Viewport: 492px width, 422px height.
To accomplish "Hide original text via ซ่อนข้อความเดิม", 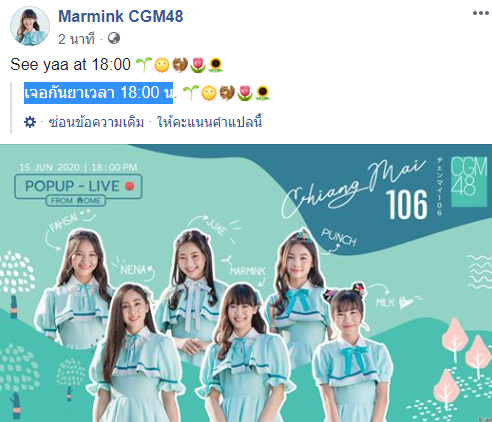I will pyautogui.click(x=96, y=122).
